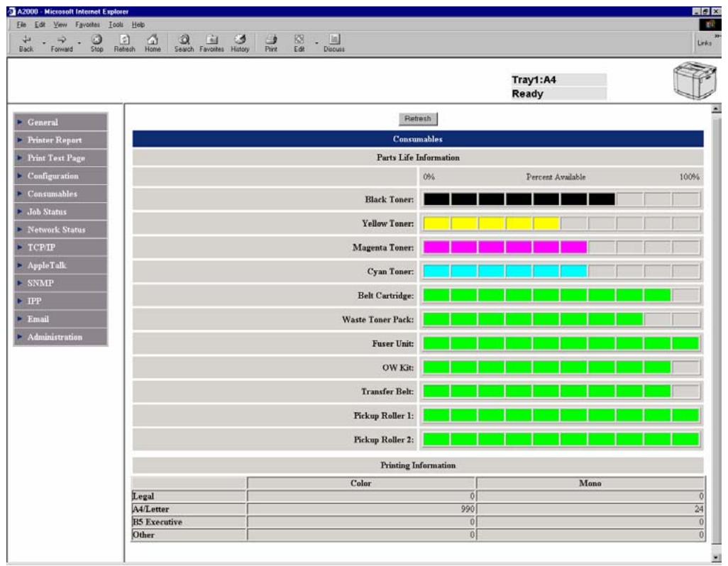Click the Waste Toner Pack label

377,320
